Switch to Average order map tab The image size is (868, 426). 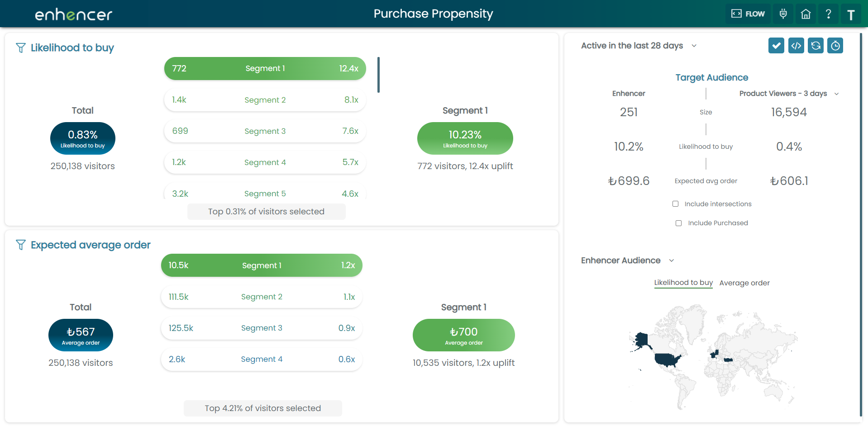pyautogui.click(x=744, y=283)
